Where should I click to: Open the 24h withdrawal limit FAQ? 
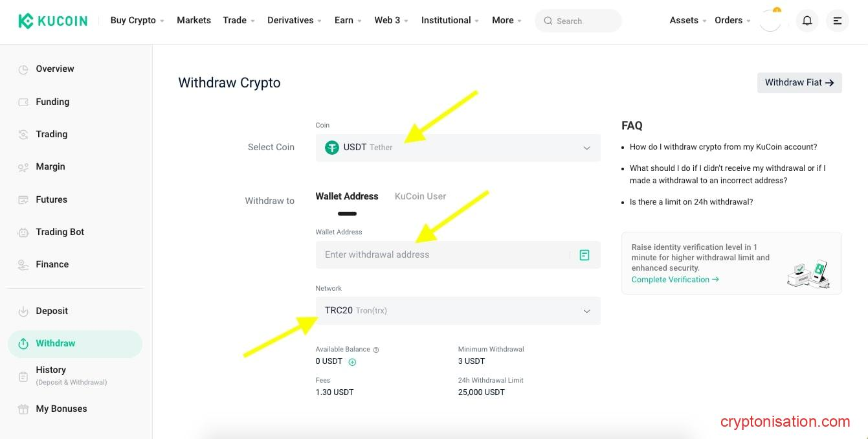pos(691,202)
